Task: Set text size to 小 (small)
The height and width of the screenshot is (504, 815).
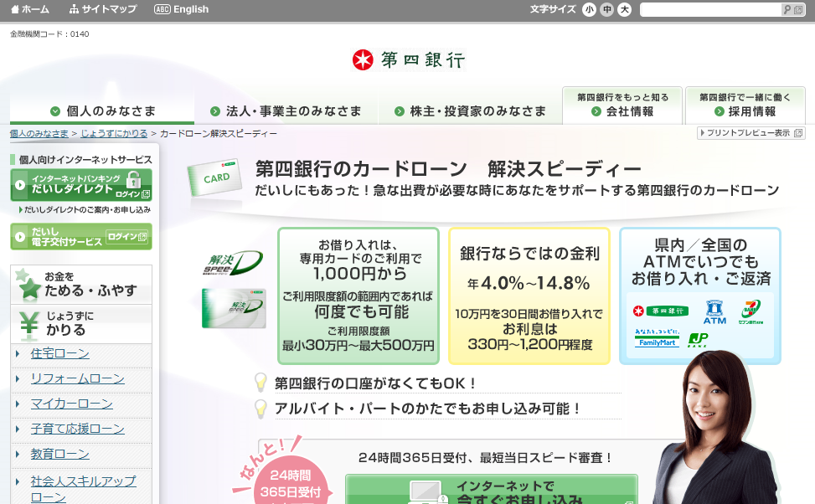Action: (589, 9)
